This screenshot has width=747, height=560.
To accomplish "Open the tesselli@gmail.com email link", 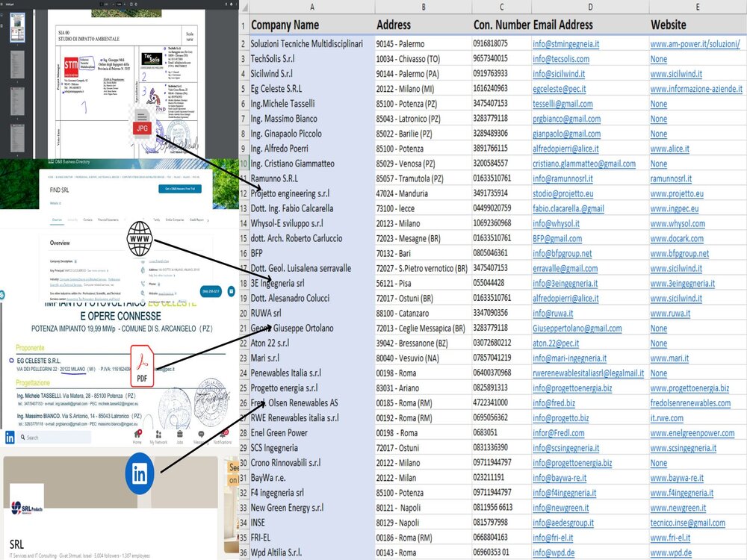I will pyautogui.click(x=562, y=104).
